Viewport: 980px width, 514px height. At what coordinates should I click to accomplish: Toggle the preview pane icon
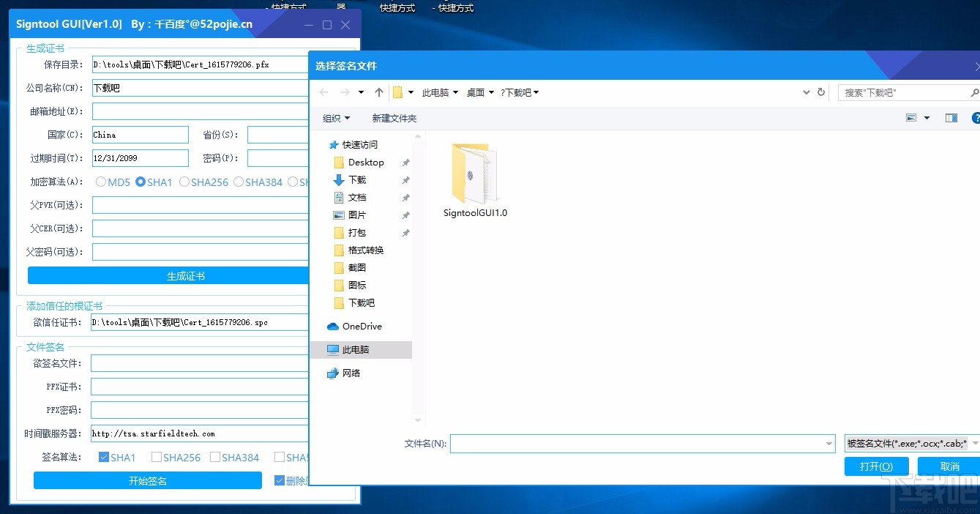(x=951, y=118)
